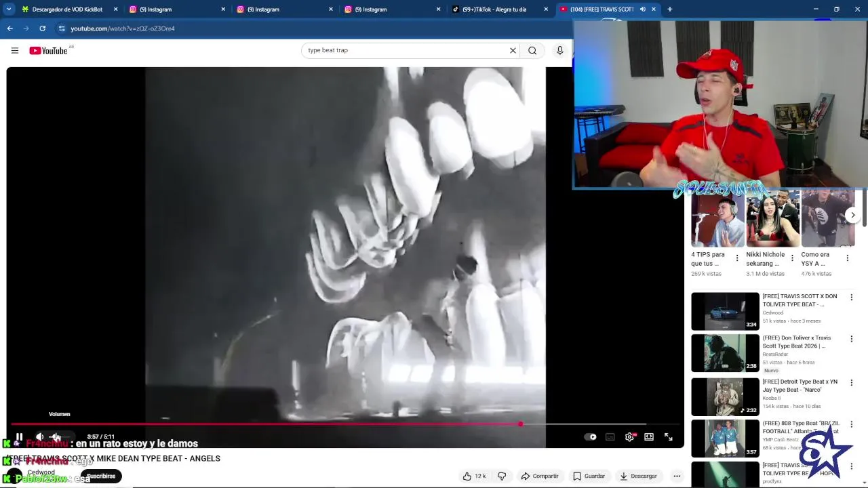The image size is (868, 488).
Task: Save the video with Guardar
Action: click(x=589, y=476)
